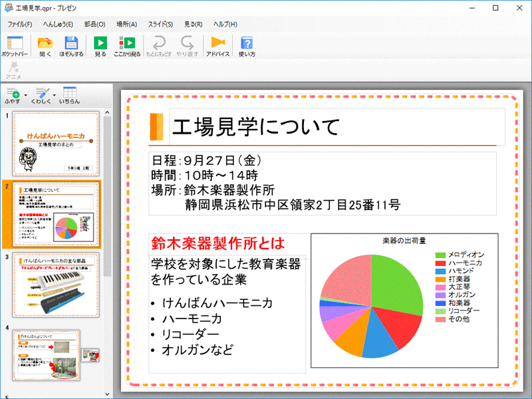Click the 開く open folder icon
Screen dimensions: 532x399
45,46
